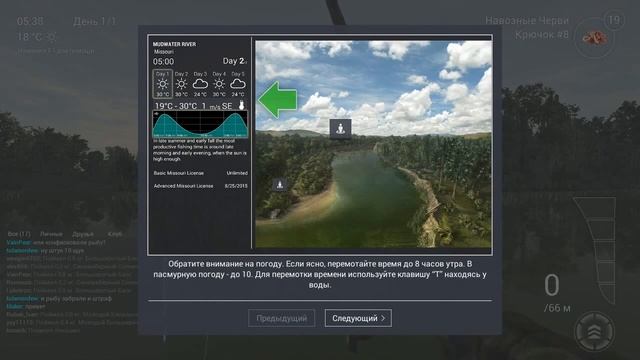The height and width of the screenshot is (360, 640).
Task: Click the /66 м line length readout
Action: (557, 308)
